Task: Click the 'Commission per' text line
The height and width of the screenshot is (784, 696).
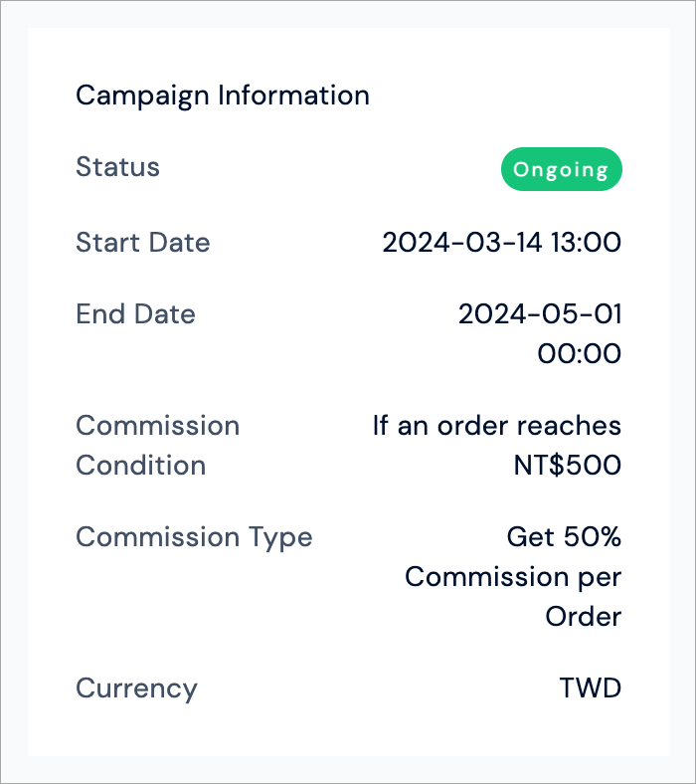Action: [x=513, y=577]
